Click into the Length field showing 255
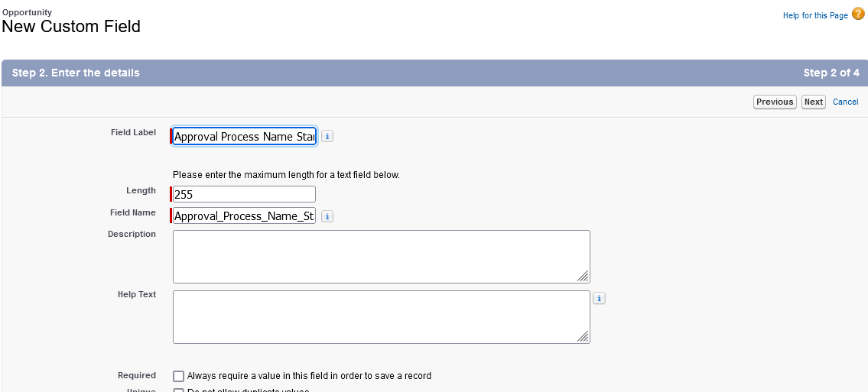868x392 pixels. (244, 194)
